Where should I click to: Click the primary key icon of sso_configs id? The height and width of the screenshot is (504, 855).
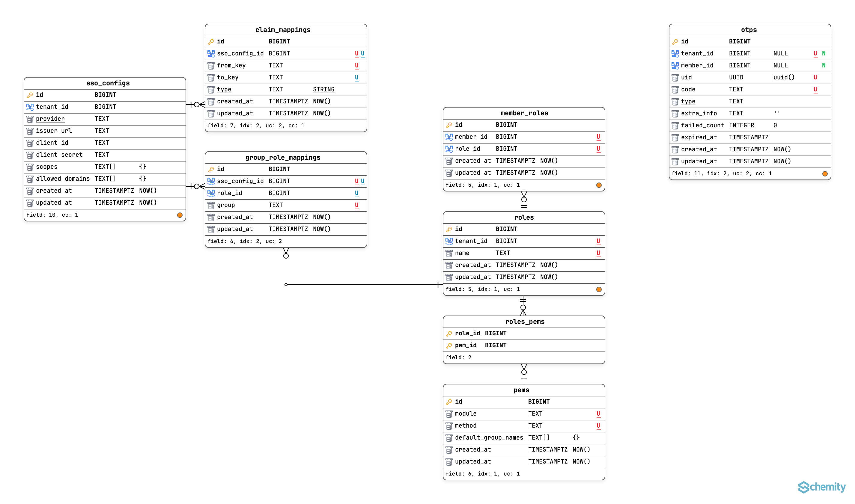click(x=30, y=95)
